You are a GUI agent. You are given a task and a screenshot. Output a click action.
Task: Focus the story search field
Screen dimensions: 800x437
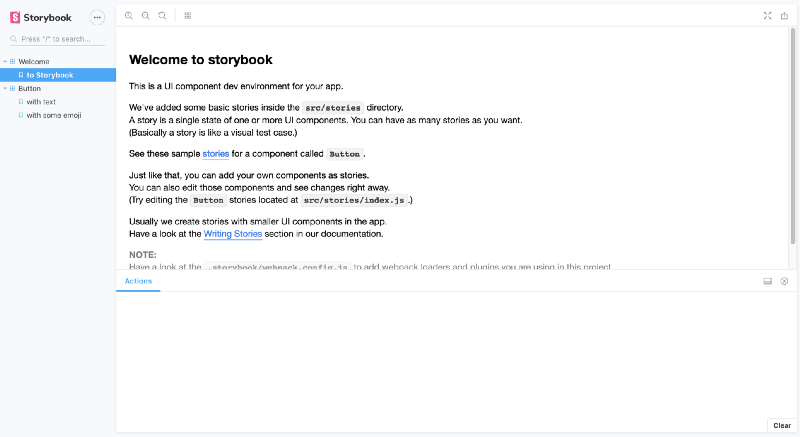[57, 39]
